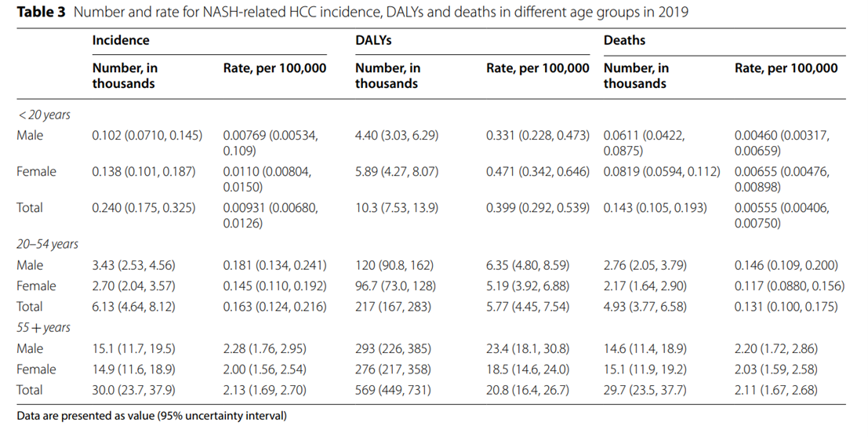868x437 pixels.
Task: Click the "< 20 years" age group heading
Action: point(44,115)
